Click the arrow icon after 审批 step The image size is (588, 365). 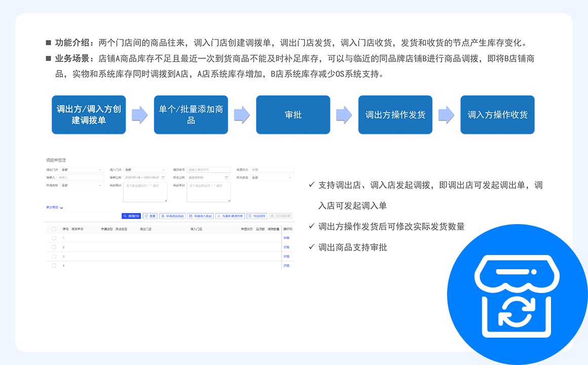pyautogui.click(x=344, y=115)
